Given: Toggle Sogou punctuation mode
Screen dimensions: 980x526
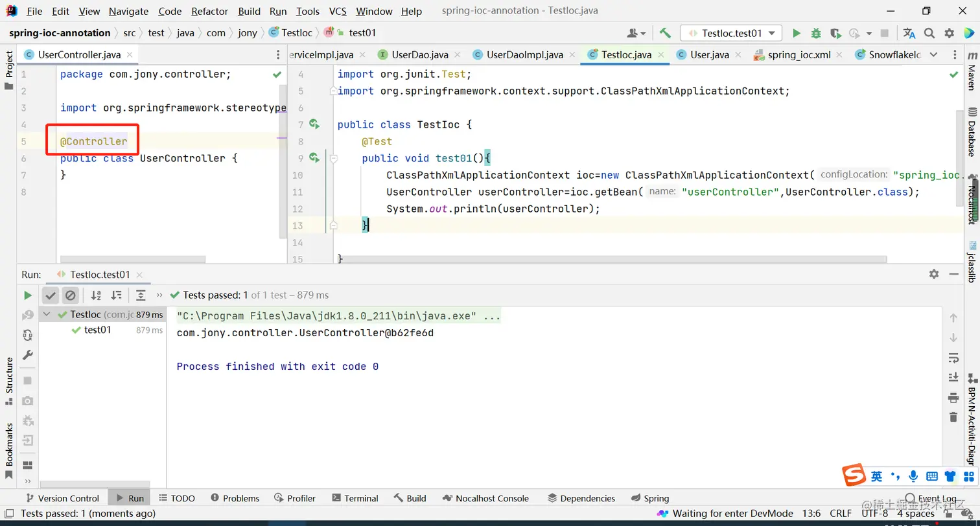Looking at the screenshot, I should (896, 476).
